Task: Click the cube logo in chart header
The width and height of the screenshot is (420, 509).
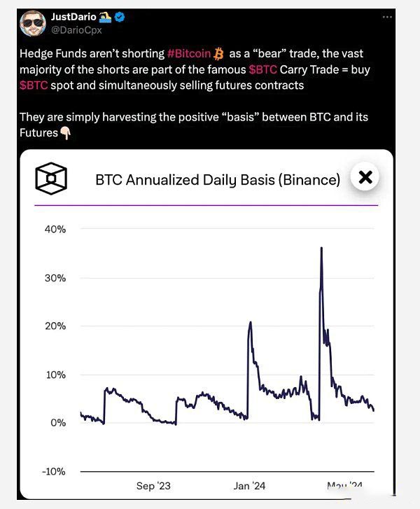Action: 52,179
